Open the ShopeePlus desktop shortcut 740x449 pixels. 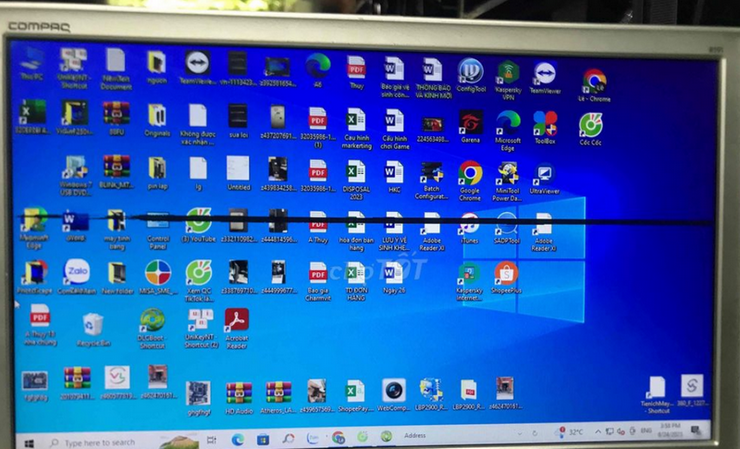506,278
